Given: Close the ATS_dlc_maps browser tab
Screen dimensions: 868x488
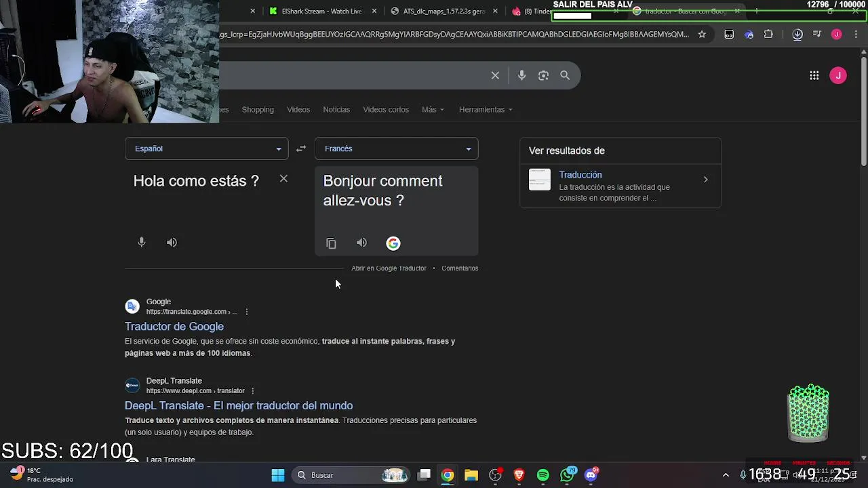Looking at the screenshot, I should tap(495, 11).
